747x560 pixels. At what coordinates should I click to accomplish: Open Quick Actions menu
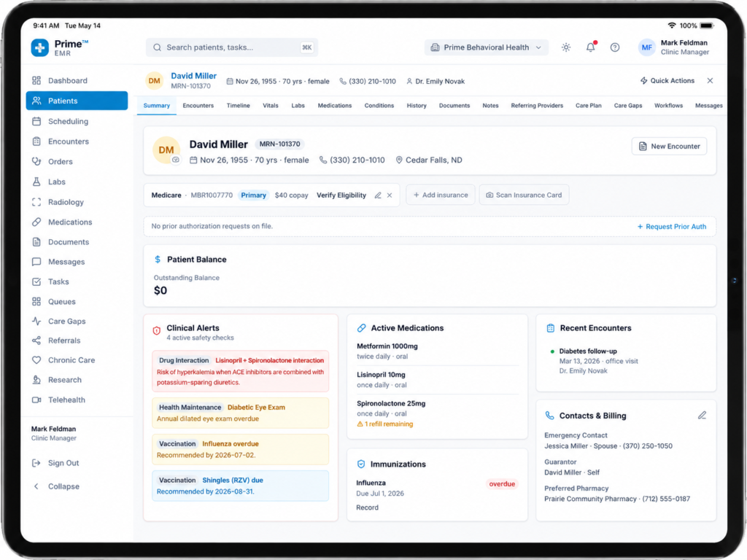[x=667, y=80]
